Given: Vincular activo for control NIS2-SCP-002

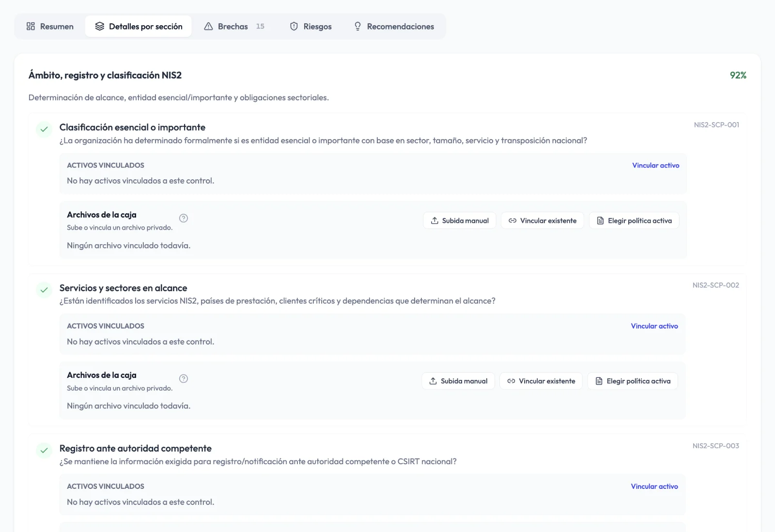Looking at the screenshot, I should coord(654,326).
